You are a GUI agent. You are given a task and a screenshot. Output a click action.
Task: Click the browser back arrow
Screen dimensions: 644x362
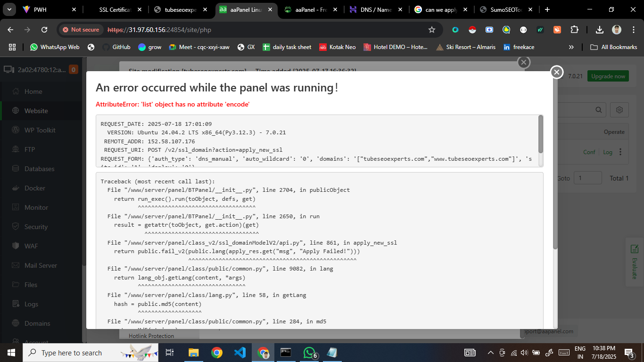(x=10, y=30)
